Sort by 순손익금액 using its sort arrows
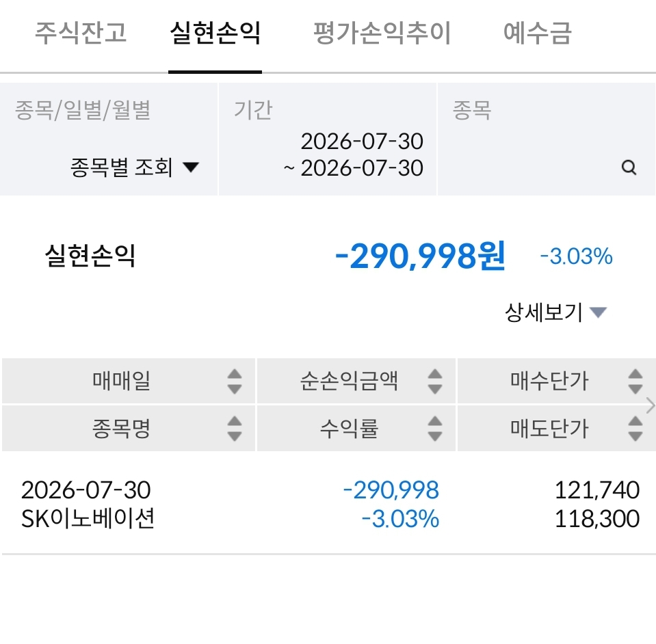This screenshot has height=644, width=656. click(434, 381)
